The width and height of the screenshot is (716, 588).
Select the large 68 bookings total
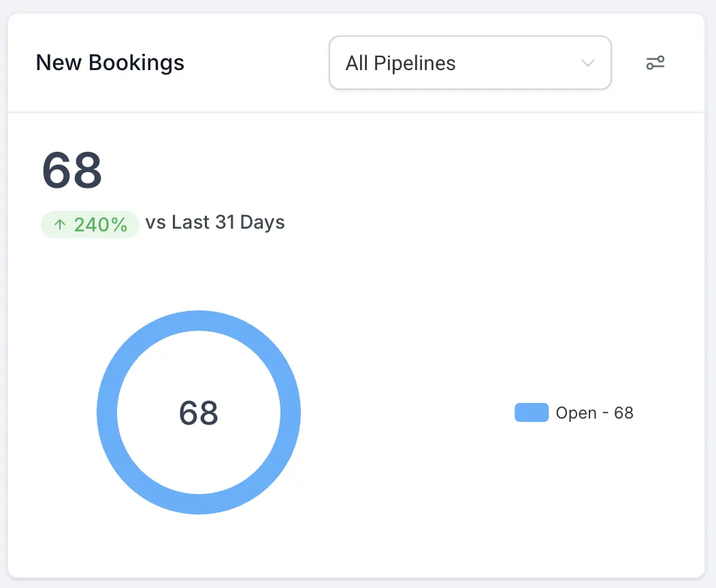(72, 171)
